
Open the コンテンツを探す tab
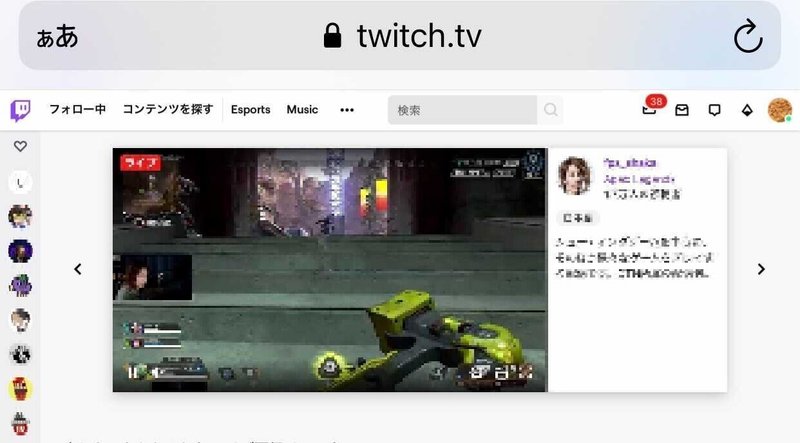tap(168, 110)
